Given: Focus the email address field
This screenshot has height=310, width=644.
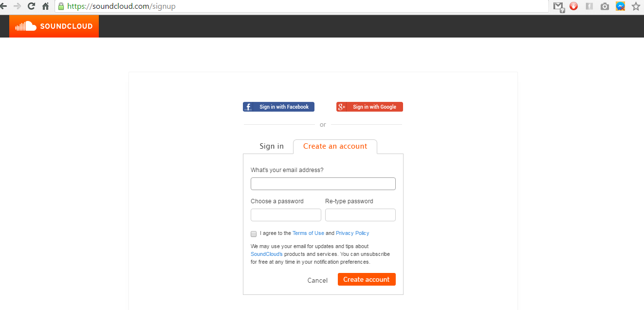Looking at the screenshot, I should click(323, 184).
